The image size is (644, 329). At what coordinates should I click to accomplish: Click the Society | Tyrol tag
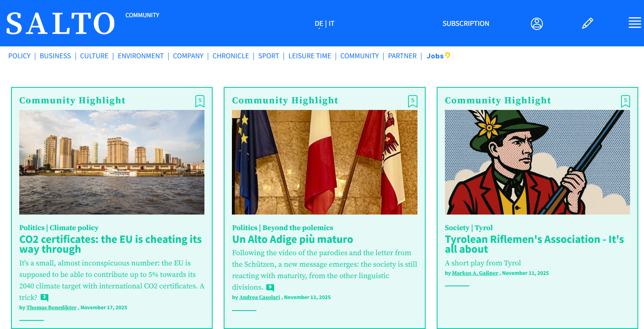pyautogui.click(x=469, y=228)
